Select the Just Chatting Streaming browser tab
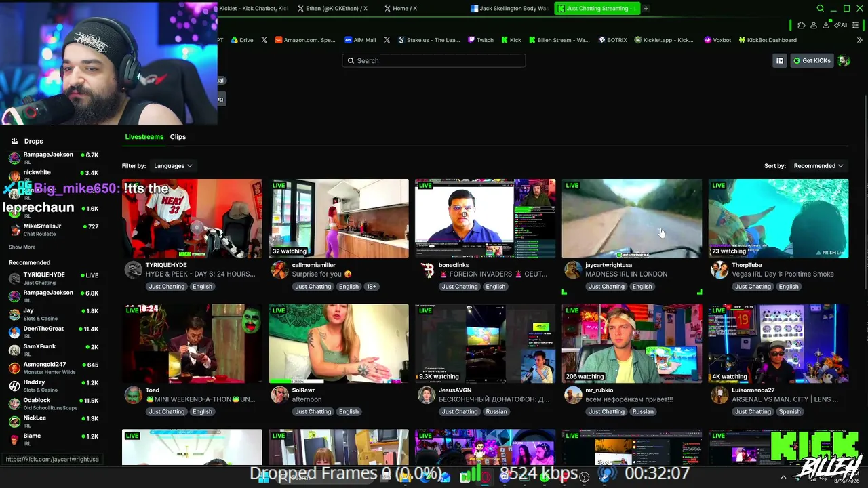Screen dimensions: 868x488 point(596,9)
